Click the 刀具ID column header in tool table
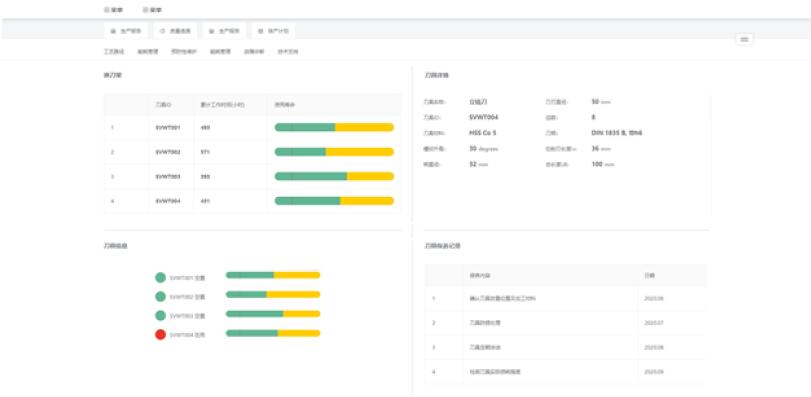Screen dimensions: 811x397 coord(163,105)
